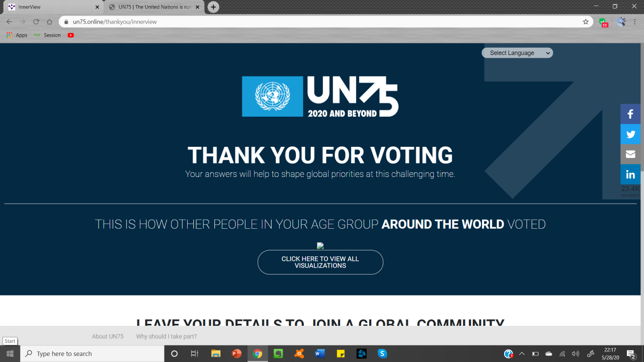Open the Chrome three-dot menu
This screenshot has height=362, width=644.
tap(635, 22)
